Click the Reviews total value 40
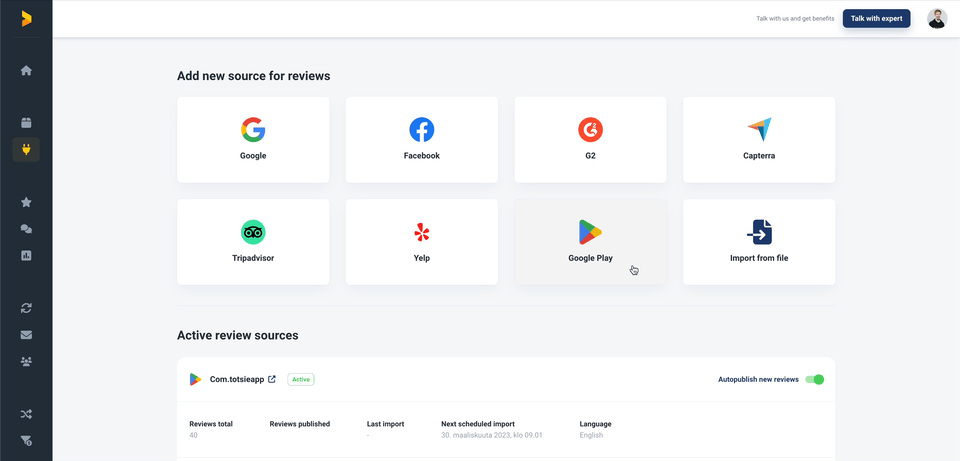960x461 pixels. (193, 435)
